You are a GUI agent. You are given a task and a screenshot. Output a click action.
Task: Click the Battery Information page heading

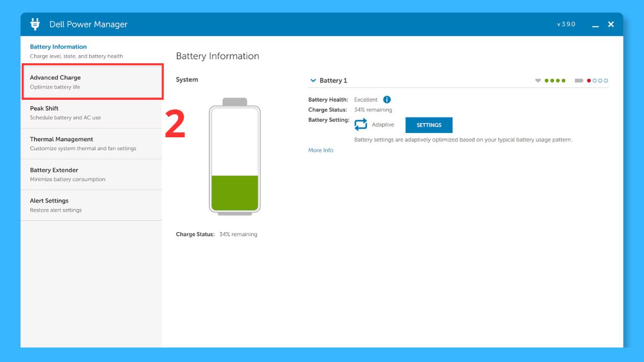click(x=217, y=56)
